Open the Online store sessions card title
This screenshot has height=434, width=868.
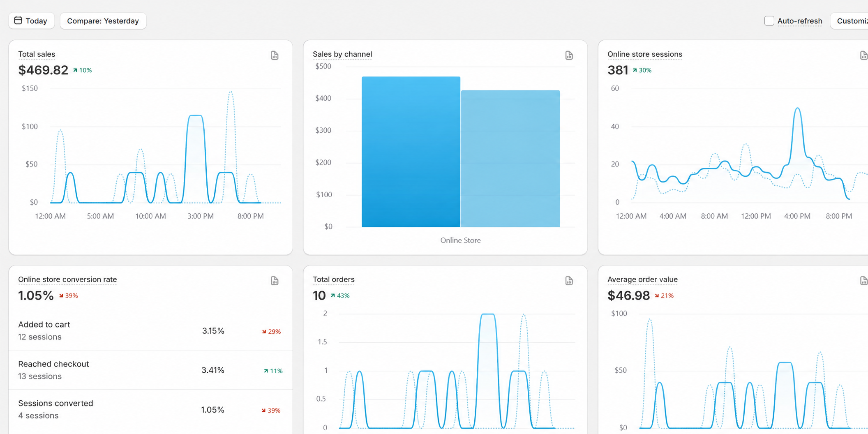click(x=645, y=54)
